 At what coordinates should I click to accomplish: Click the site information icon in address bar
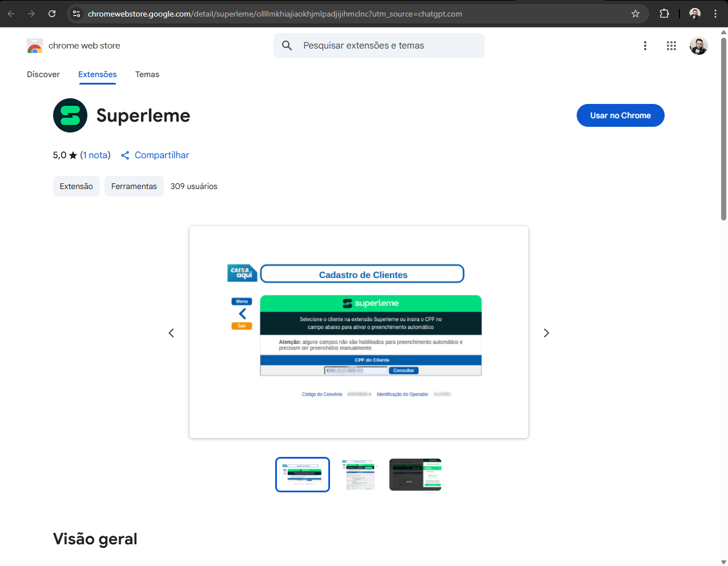[76, 13]
